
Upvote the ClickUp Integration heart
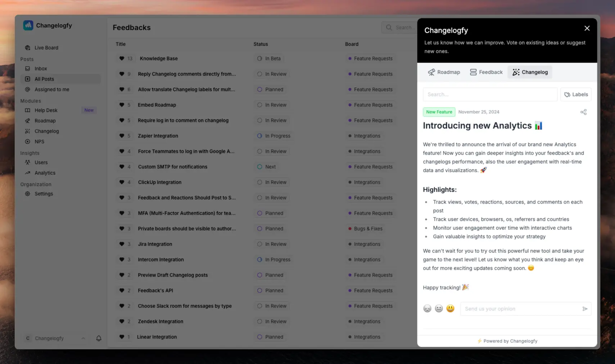click(122, 182)
